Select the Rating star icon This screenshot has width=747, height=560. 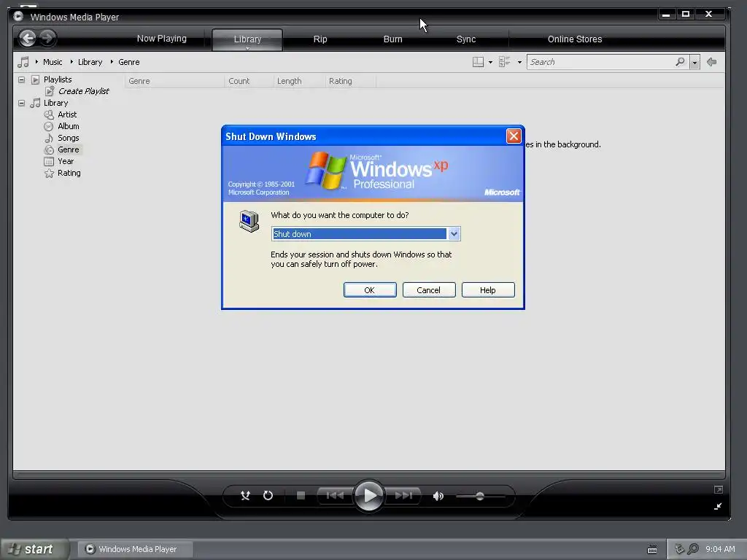pyautogui.click(x=49, y=173)
